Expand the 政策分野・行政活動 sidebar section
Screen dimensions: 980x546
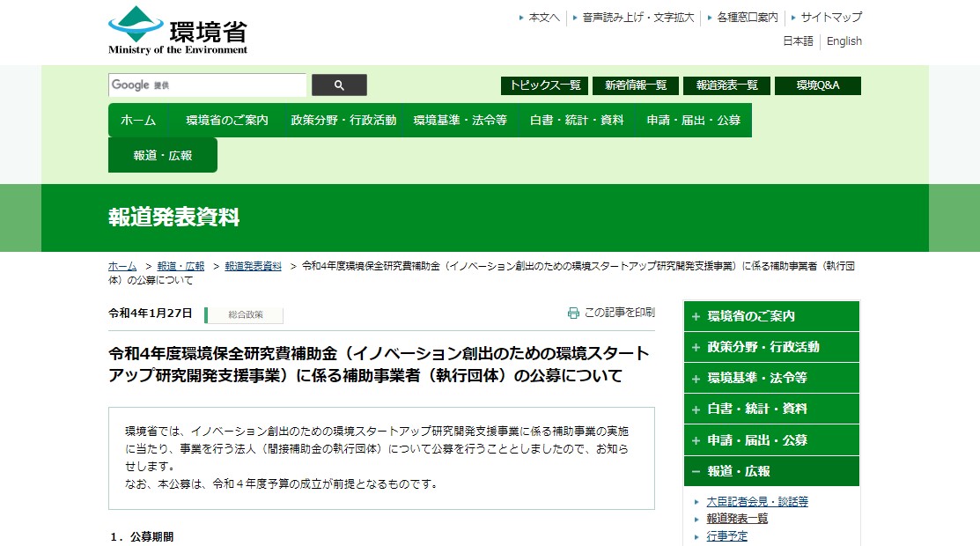696,347
